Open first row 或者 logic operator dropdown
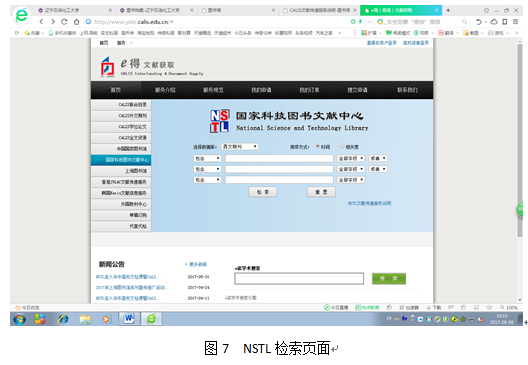Image resolution: width=528 pixels, height=365 pixels. tap(378, 158)
